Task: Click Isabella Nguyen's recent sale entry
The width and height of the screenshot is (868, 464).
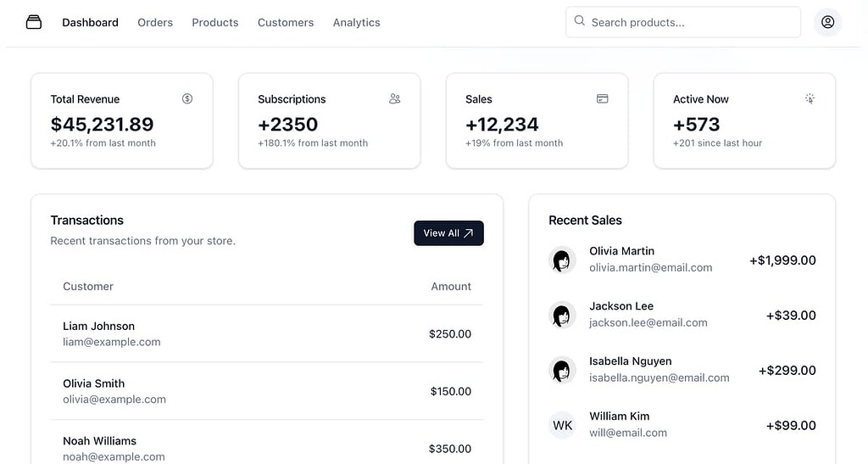Action: tap(682, 370)
